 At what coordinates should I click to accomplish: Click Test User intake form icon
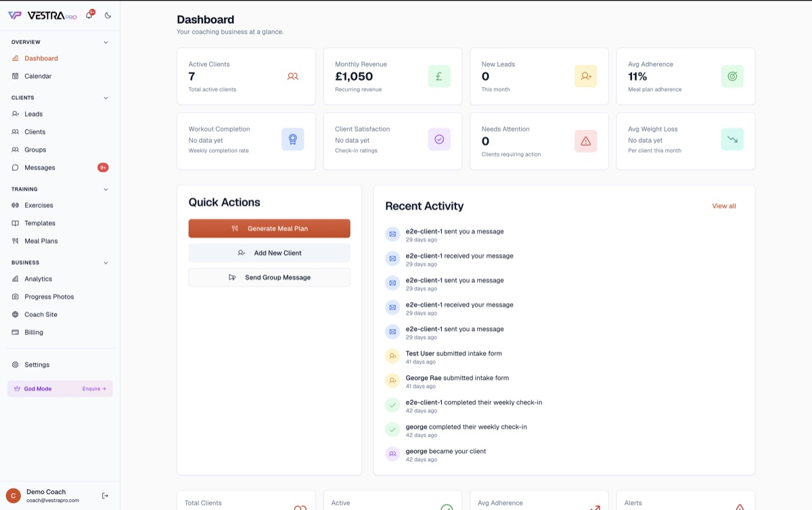click(392, 356)
